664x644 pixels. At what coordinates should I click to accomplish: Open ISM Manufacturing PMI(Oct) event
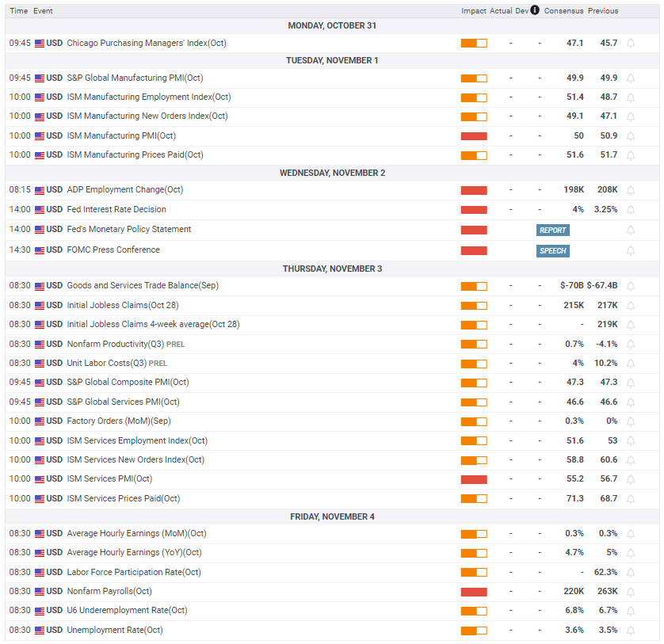121,135
